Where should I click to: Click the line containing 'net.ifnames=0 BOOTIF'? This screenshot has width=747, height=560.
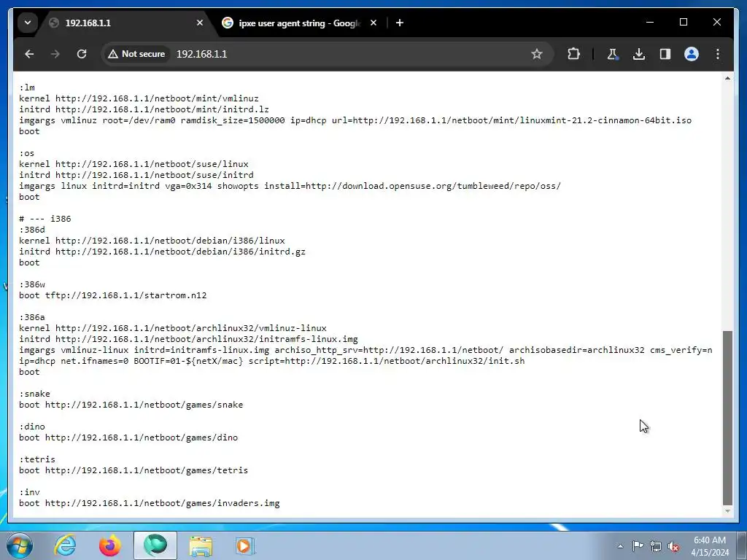pos(271,362)
